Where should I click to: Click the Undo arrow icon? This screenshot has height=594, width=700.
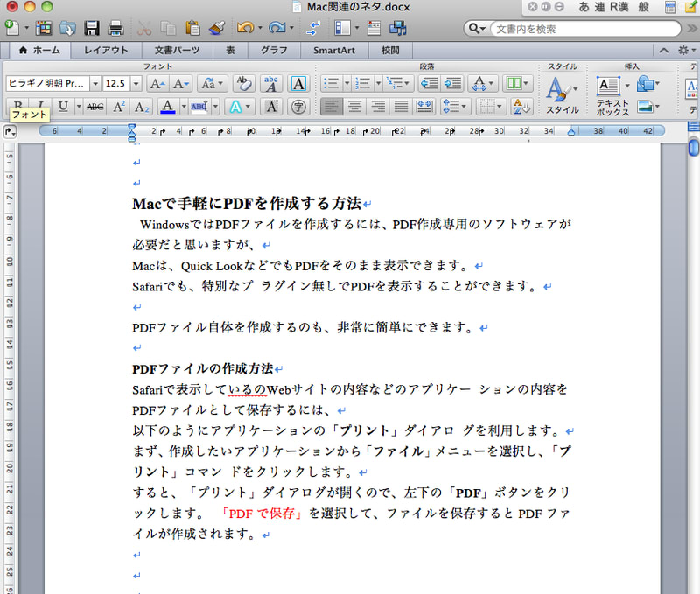point(246,28)
